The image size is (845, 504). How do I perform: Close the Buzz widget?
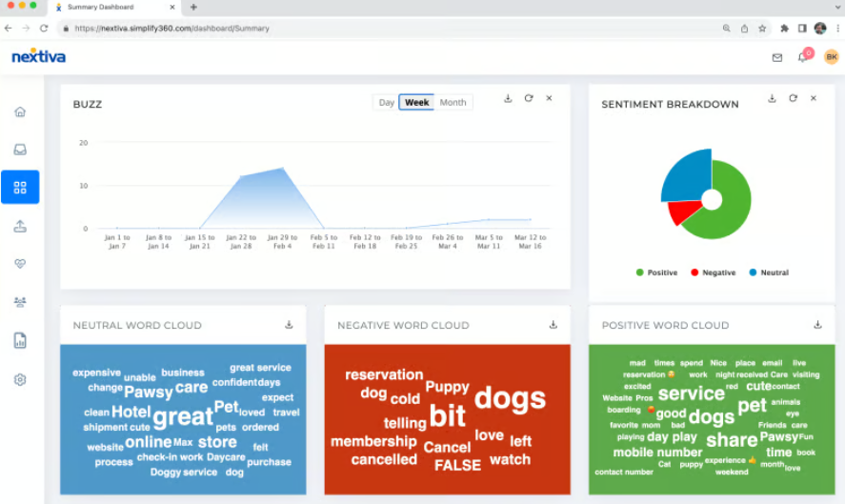pyautogui.click(x=549, y=98)
